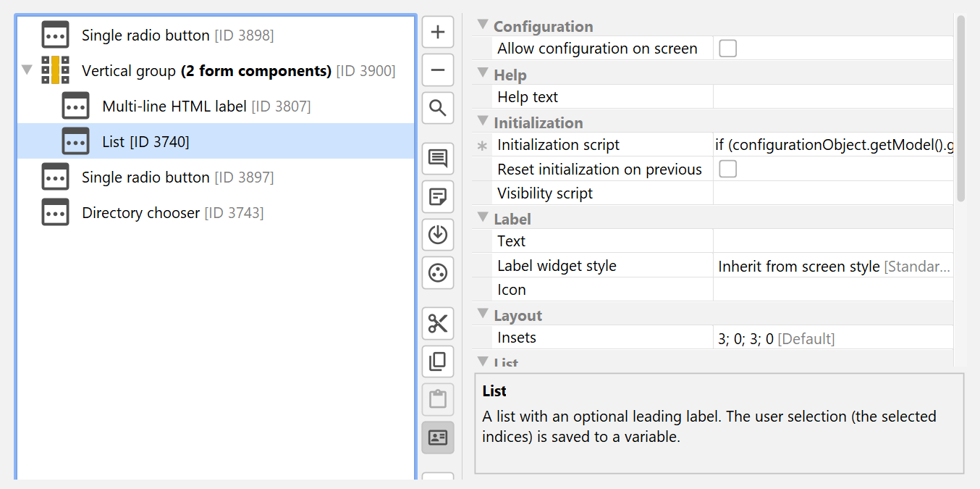980x489 pixels.
Task: Click the scissors cut icon
Action: pyautogui.click(x=438, y=323)
